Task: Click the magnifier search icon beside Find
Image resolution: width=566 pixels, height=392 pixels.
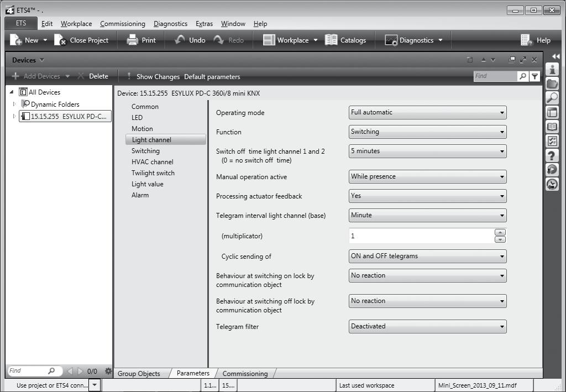Action: pos(523,76)
